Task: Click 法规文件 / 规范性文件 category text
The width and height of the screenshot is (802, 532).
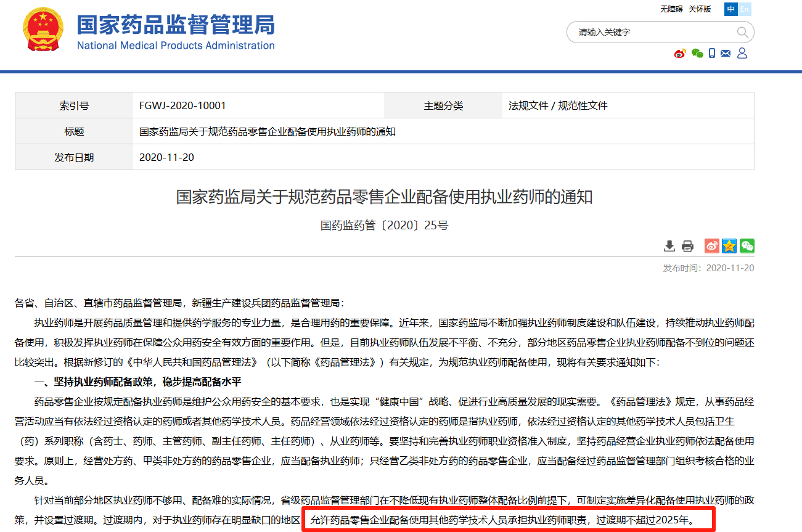Action: click(x=558, y=106)
